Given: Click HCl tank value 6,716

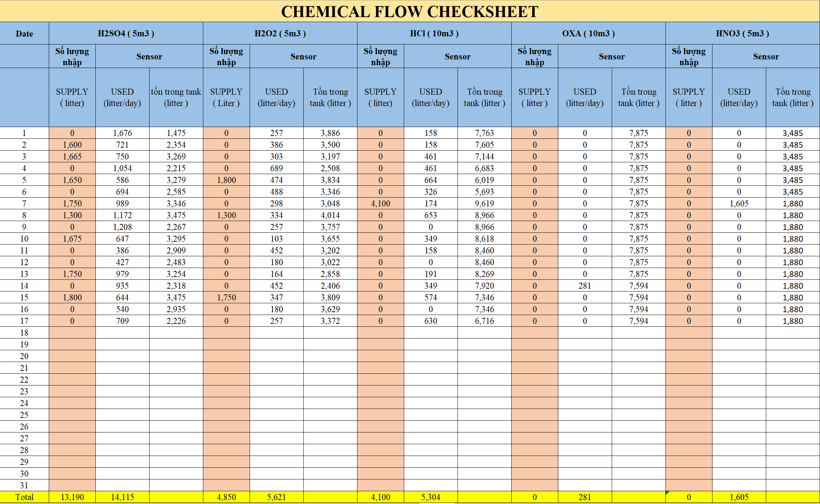Looking at the screenshot, I should point(485,321).
